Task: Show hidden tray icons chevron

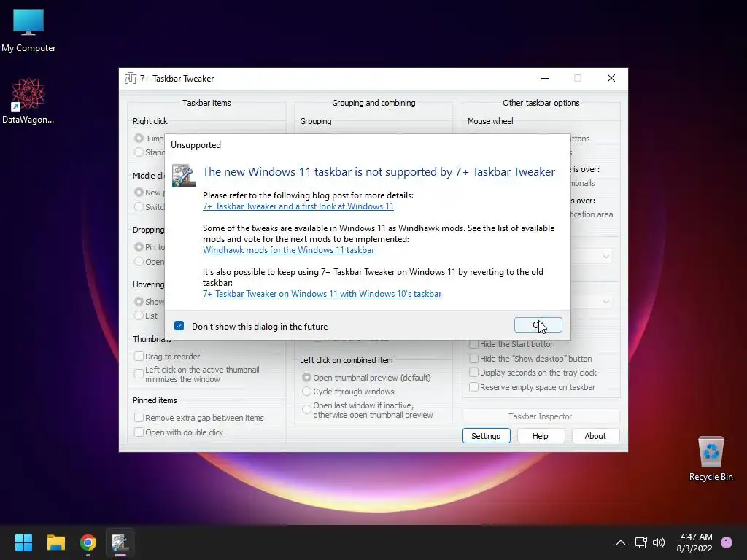Action: 621,542
